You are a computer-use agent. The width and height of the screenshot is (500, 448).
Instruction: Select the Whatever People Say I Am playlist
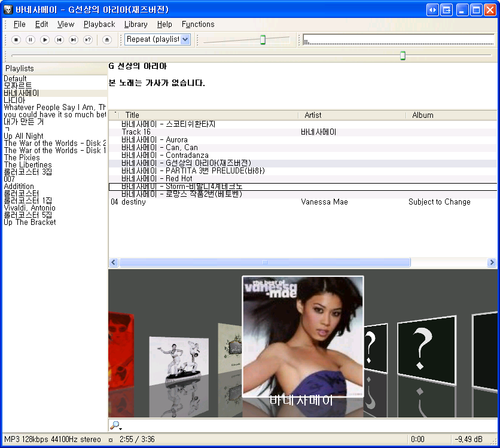[55, 108]
